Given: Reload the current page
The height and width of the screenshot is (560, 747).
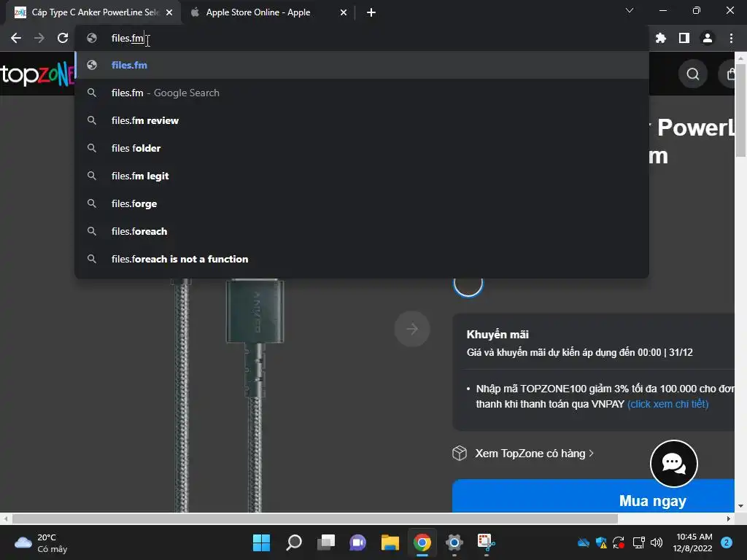Looking at the screenshot, I should (63, 38).
